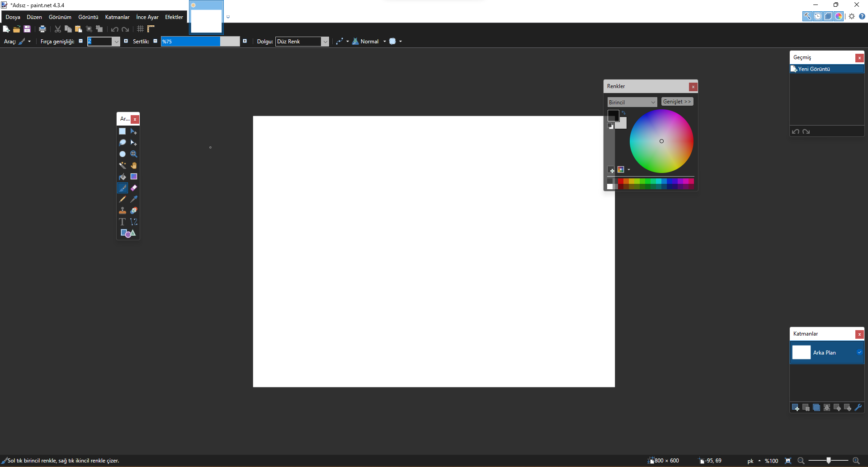Decrease brush width with minus button
This screenshot has height=467, width=868.
pyautogui.click(x=81, y=41)
